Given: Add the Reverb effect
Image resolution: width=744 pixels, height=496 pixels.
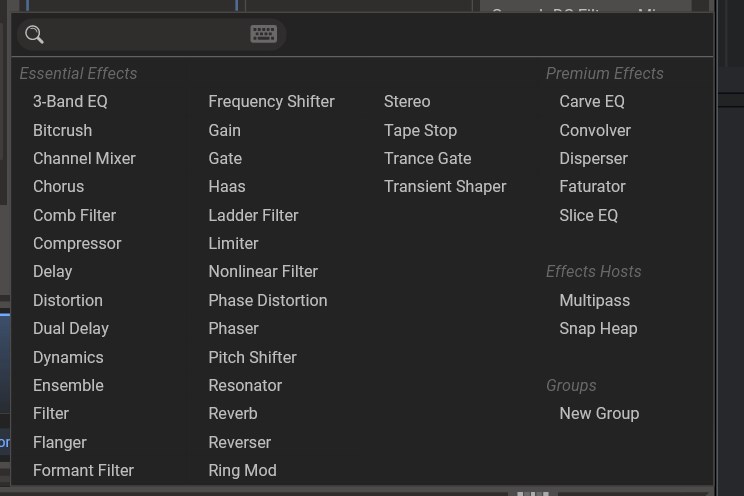Looking at the screenshot, I should [233, 413].
